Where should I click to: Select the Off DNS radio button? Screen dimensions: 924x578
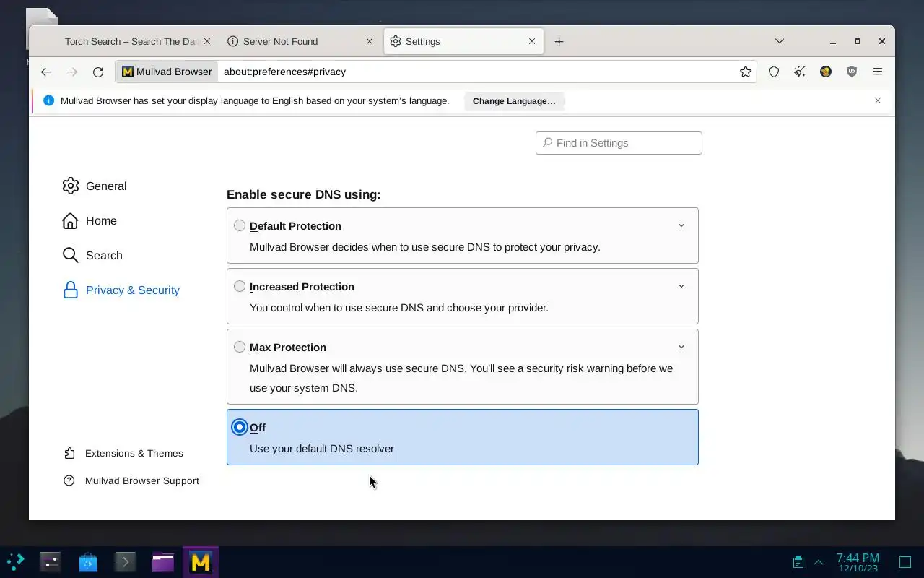(x=240, y=427)
